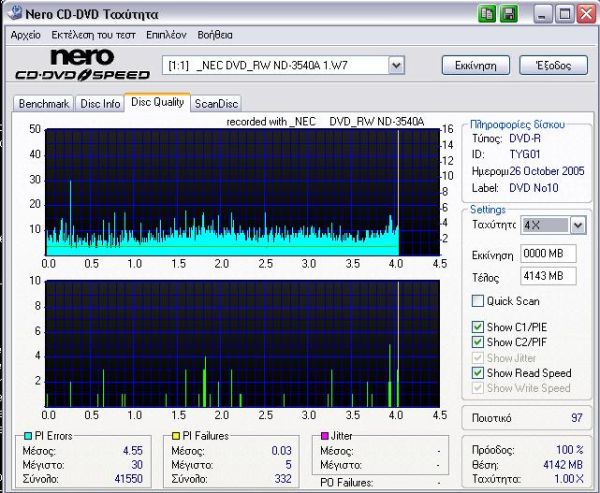Select the Disc Quality tab
Image resolution: width=600 pixels, height=493 pixels.
point(157,102)
